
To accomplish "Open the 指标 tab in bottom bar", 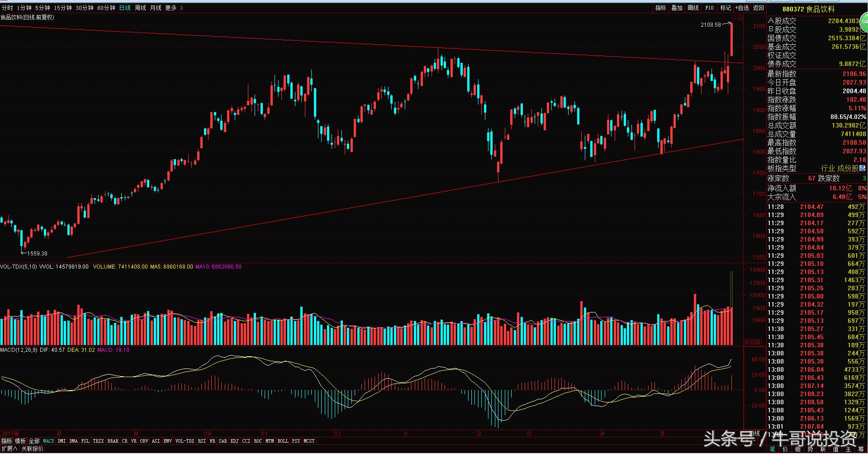I will click(7, 441).
